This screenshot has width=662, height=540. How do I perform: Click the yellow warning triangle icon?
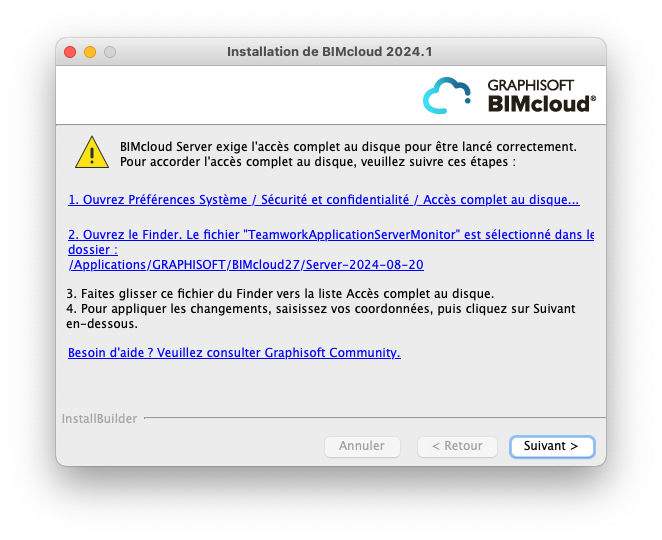(92, 152)
